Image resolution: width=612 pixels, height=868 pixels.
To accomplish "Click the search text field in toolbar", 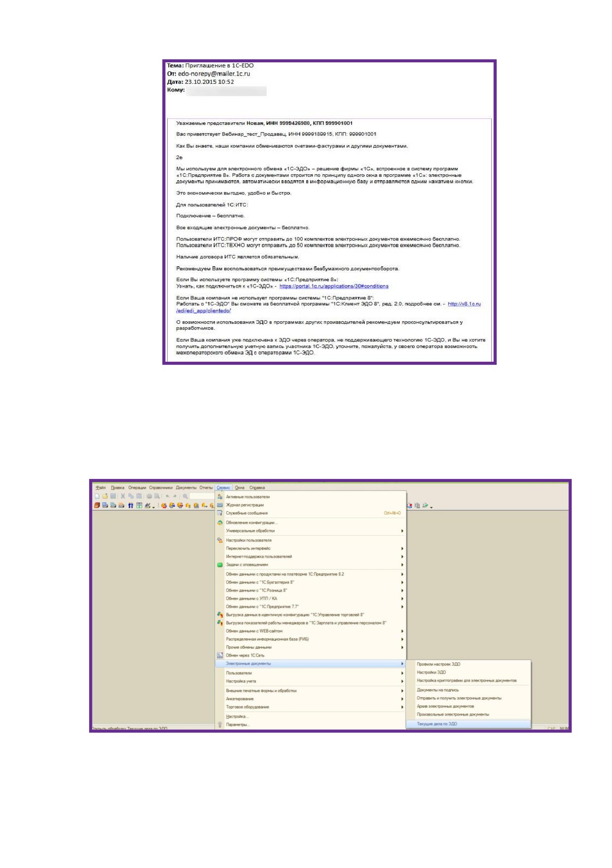I will point(202,496).
